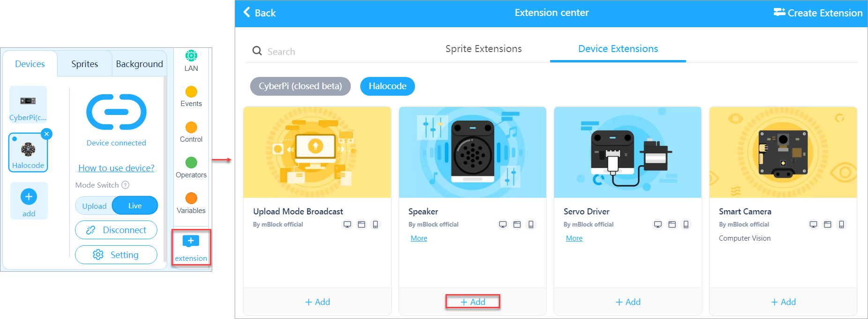The height and width of the screenshot is (319, 868).
Task: Click the extension plus icon
Action: [191, 241]
